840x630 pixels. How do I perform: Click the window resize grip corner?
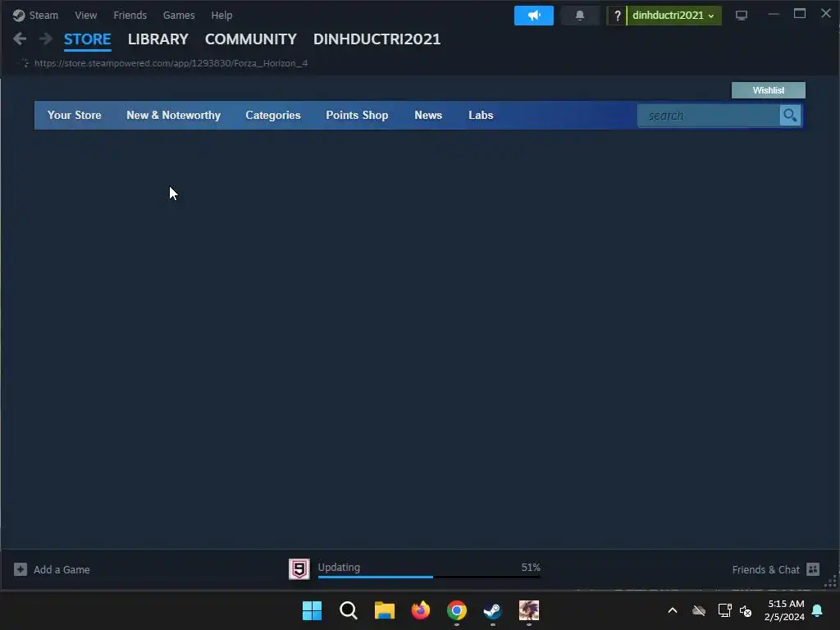[831, 582]
